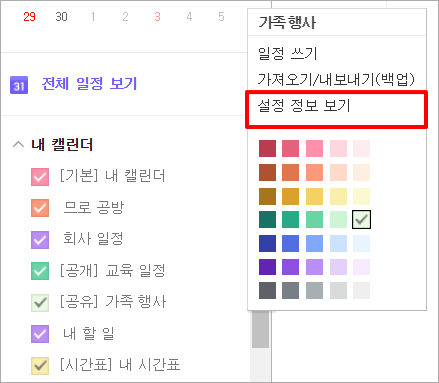Pick the medium pink swatch
Image resolution: width=439 pixels, height=383 pixels.
314,148
